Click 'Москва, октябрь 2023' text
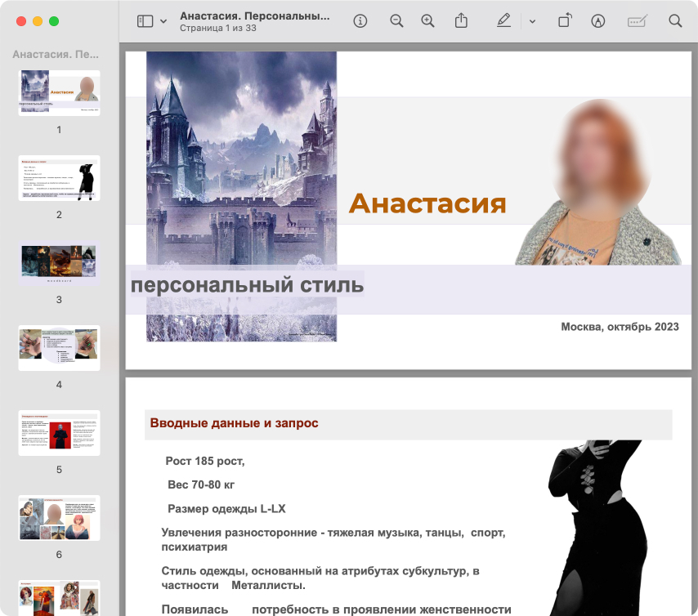698x616 pixels. [620, 327]
